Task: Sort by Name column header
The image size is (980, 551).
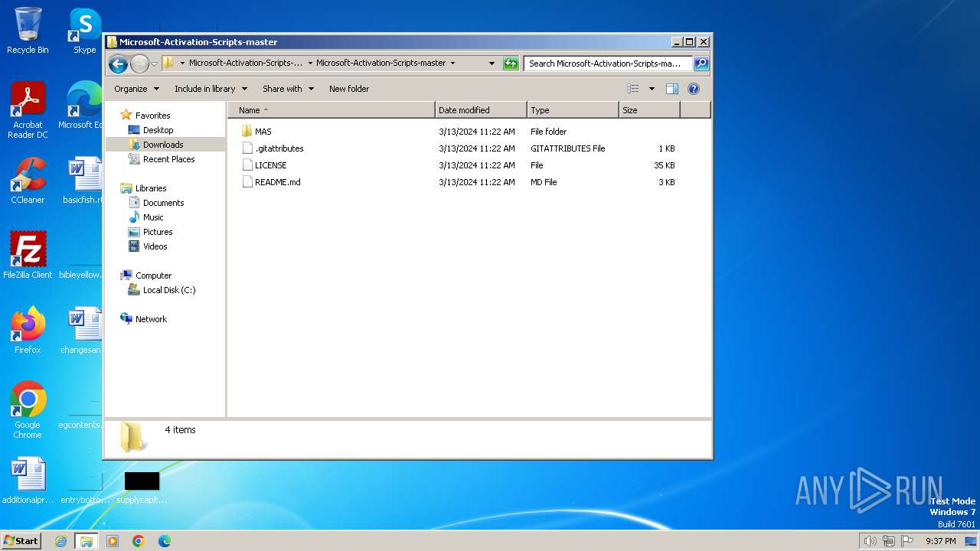Action: click(x=332, y=110)
